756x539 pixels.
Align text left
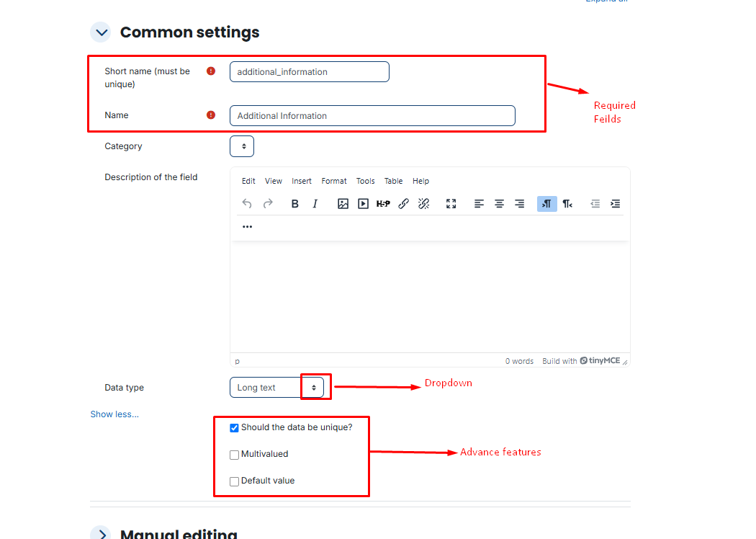coord(479,204)
